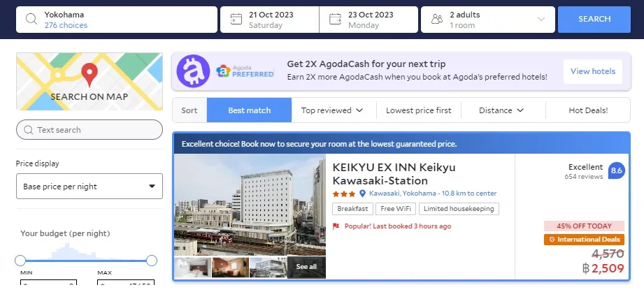
Task: Click the 45% OFF TODAY badge
Action: [584, 226]
